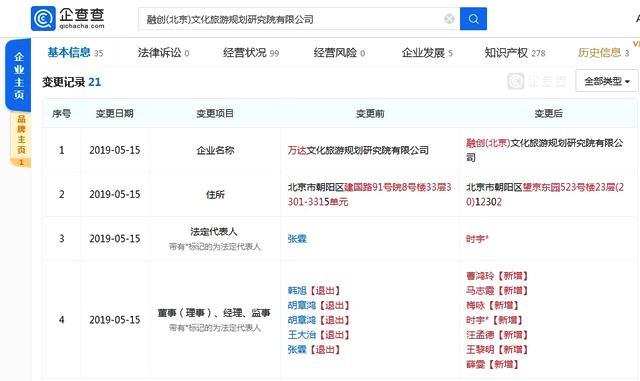Open the 法律诉讼 tab
This screenshot has width=640, height=381.
pyautogui.click(x=163, y=53)
